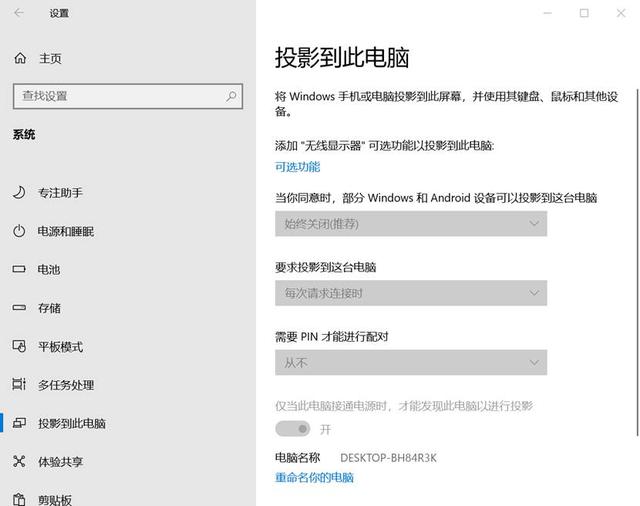Open the 始终关闭(推荐) dropdown
The height and width of the screenshot is (506, 640).
[x=411, y=224]
